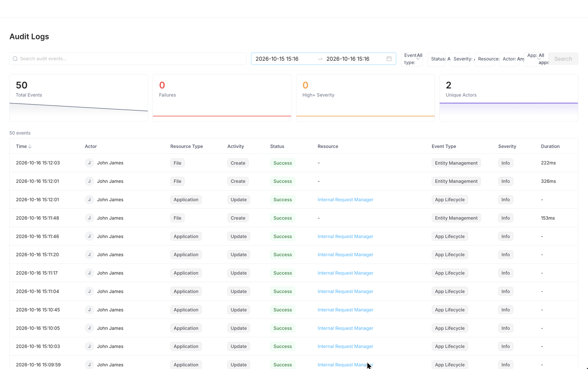
Task: Click Application tag in 15:10:03 row
Action: 186,347
